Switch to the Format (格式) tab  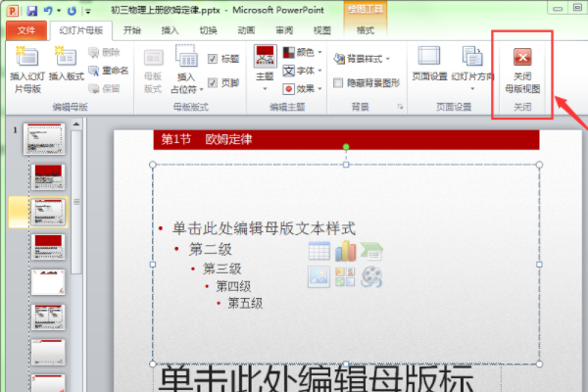pos(366,30)
